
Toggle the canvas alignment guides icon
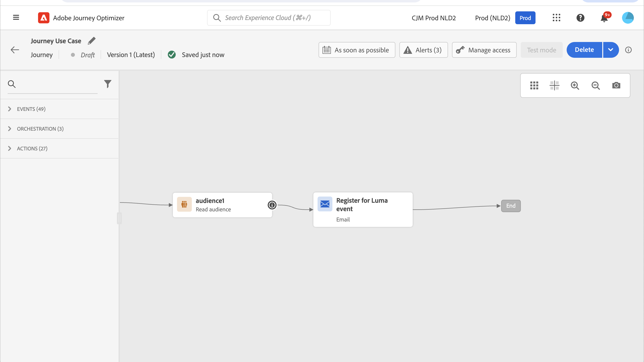coord(554,85)
